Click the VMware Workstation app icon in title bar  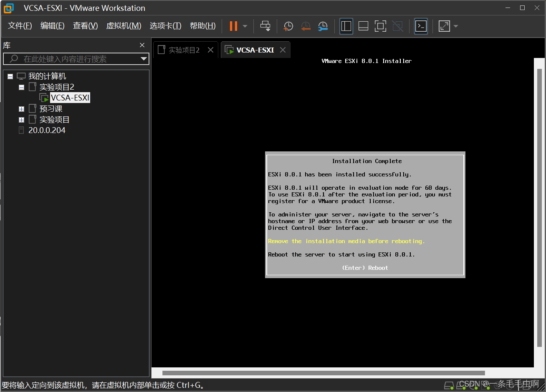[9, 8]
